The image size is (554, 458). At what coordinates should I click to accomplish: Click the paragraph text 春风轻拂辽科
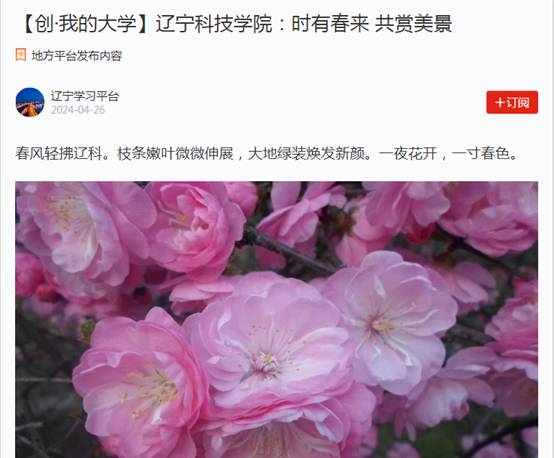pyautogui.click(x=63, y=153)
